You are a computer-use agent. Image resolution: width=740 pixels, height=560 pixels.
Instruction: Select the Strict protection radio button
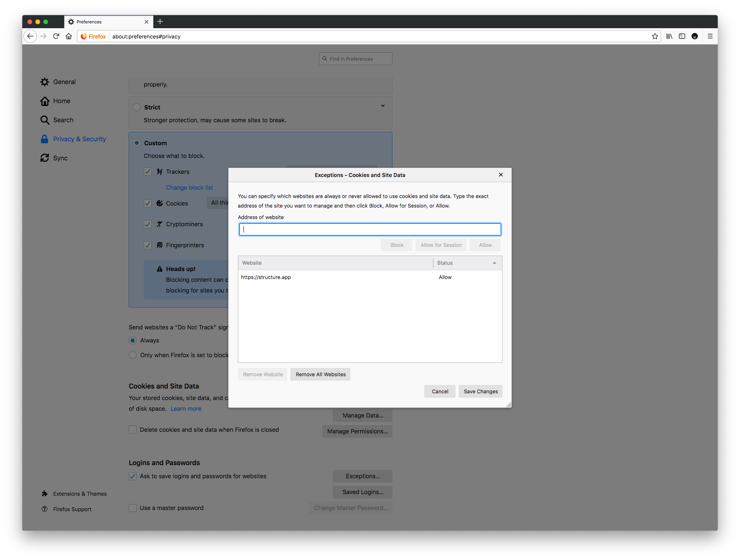pos(137,107)
